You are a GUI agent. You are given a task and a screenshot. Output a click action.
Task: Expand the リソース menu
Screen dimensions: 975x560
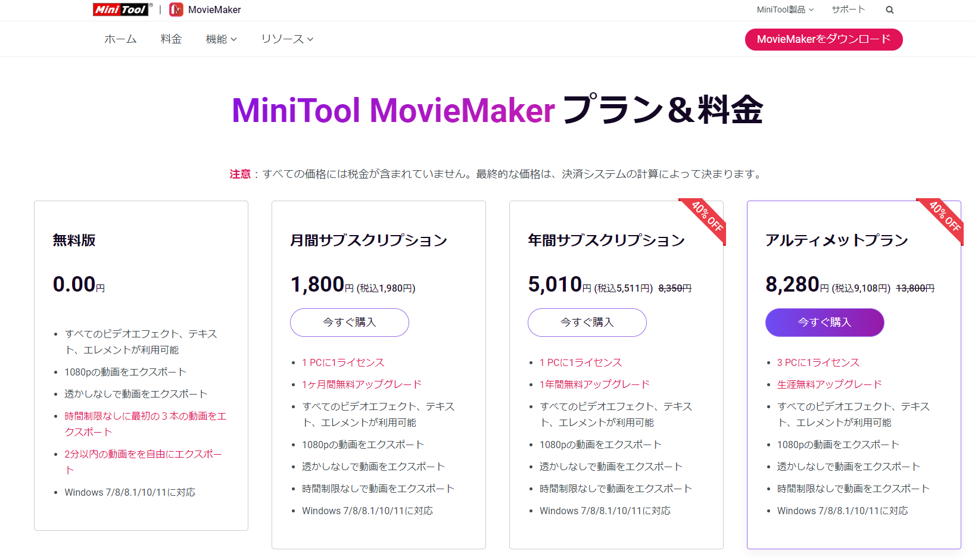coord(287,39)
